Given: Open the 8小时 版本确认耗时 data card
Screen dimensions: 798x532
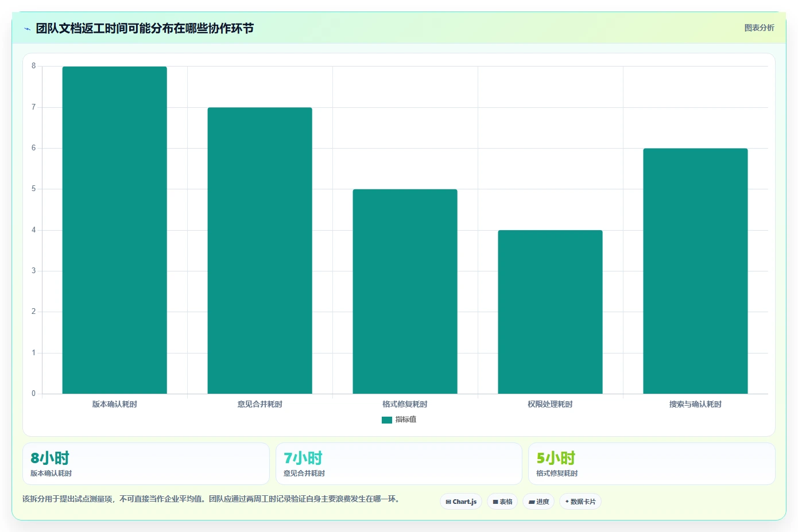Looking at the screenshot, I should click(x=146, y=464).
